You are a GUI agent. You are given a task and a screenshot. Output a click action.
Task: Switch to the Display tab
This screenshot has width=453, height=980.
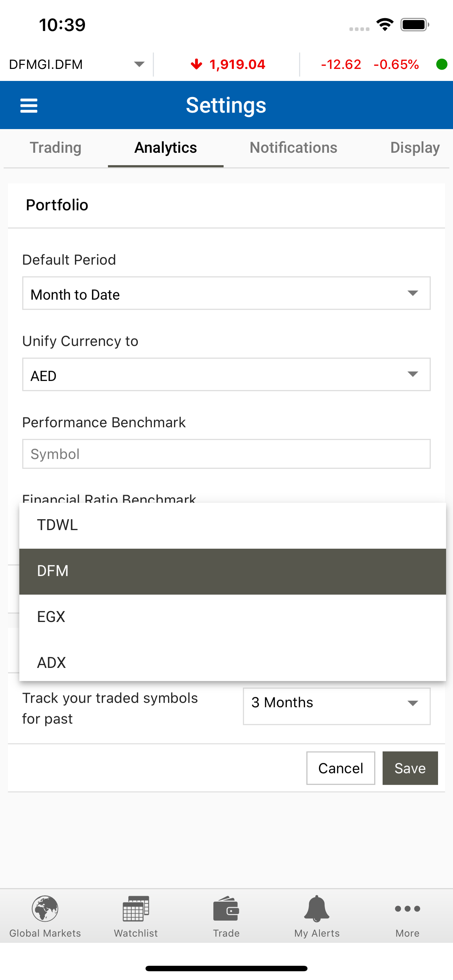pos(415,148)
